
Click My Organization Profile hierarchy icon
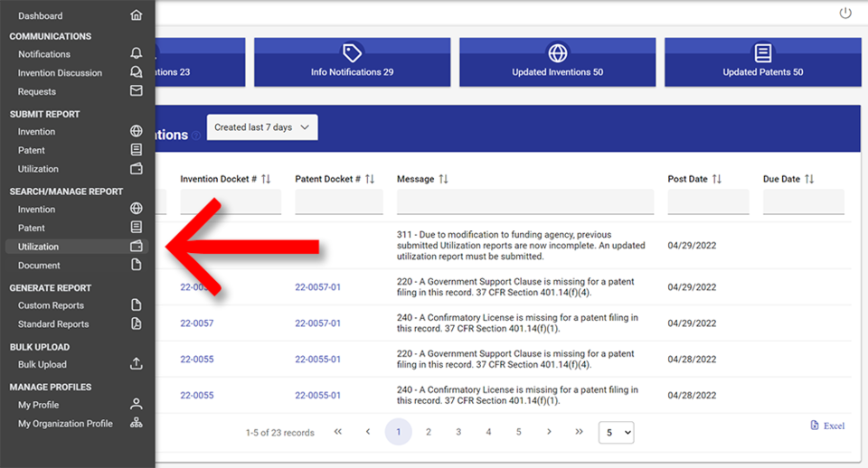point(136,423)
